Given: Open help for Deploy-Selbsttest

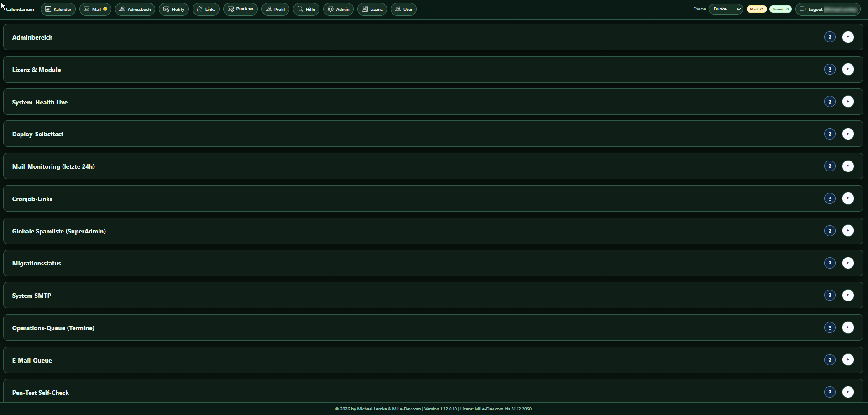Looking at the screenshot, I should click(830, 134).
